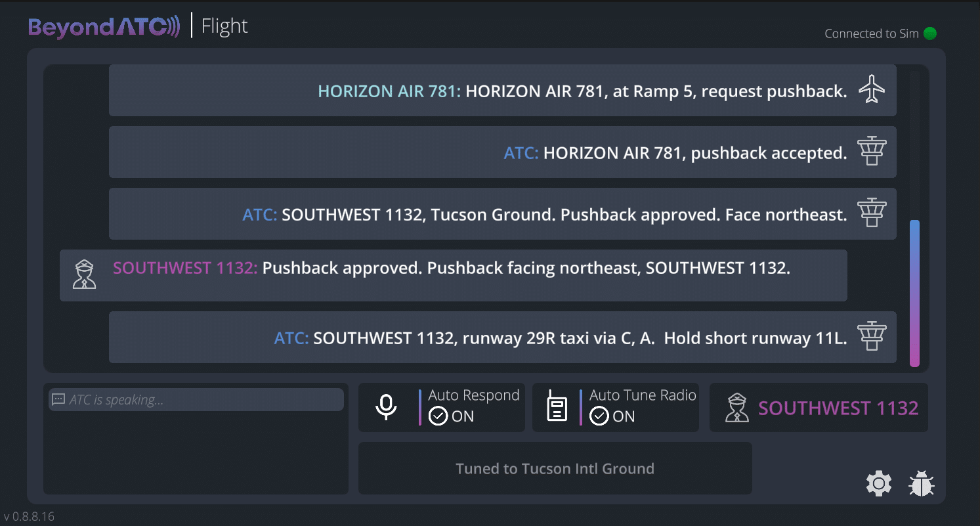The image size is (980, 526).
Task: Click the green Connected to Sim indicator
Action: (x=930, y=33)
